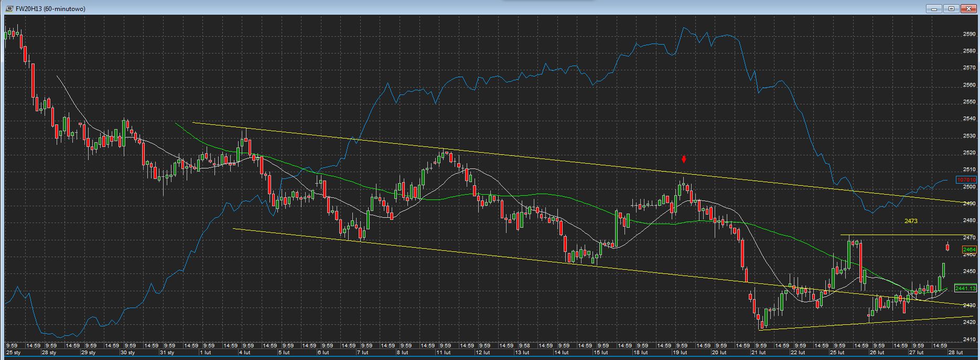The height and width of the screenshot is (360, 980).
Task: Select the yellow 2473 text annotation
Action: tap(911, 221)
